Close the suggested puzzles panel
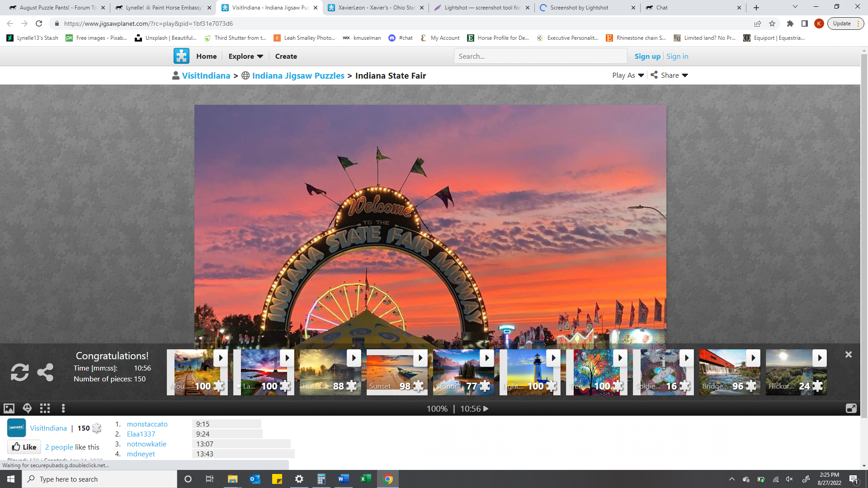The height and width of the screenshot is (488, 868). click(849, 355)
